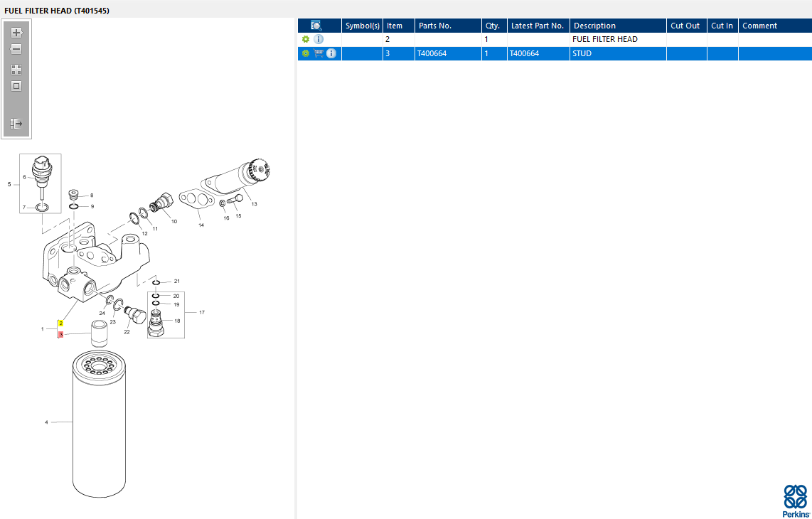Image resolution: width=812 pixels, height=519 pixels.
Task: Click the four-squares grid view icon
Action: coord(16,70)
